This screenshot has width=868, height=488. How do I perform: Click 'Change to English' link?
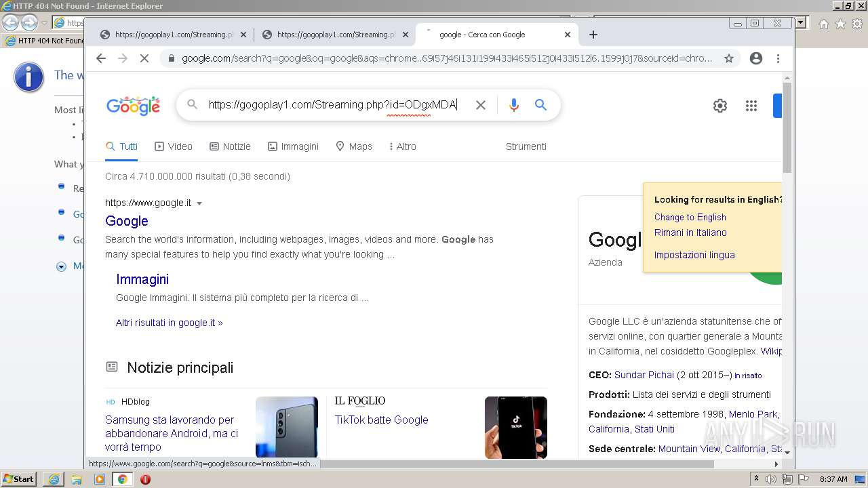point(690,217)
